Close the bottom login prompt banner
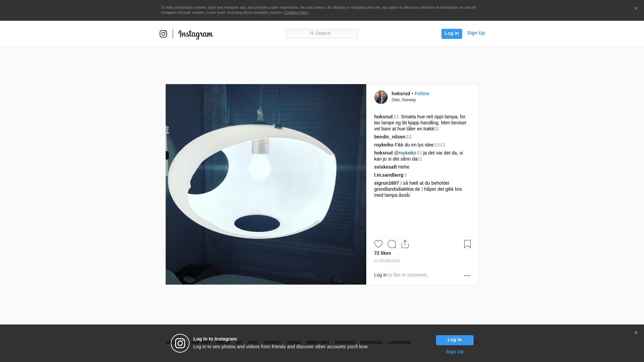 636,333
